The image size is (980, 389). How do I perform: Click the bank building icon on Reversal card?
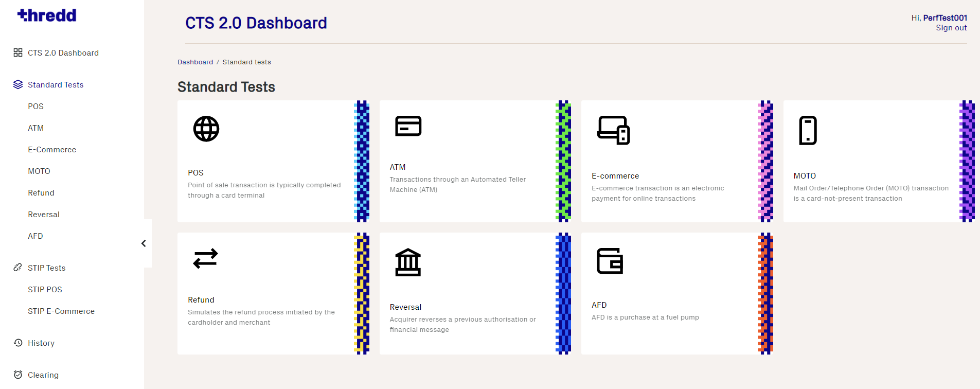coord(408,262)
